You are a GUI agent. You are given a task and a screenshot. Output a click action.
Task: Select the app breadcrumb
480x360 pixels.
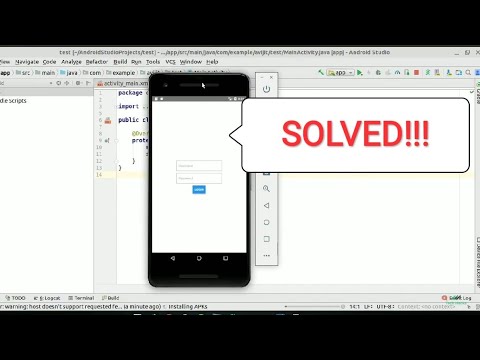pyautogui.click(x=5, y=73)
